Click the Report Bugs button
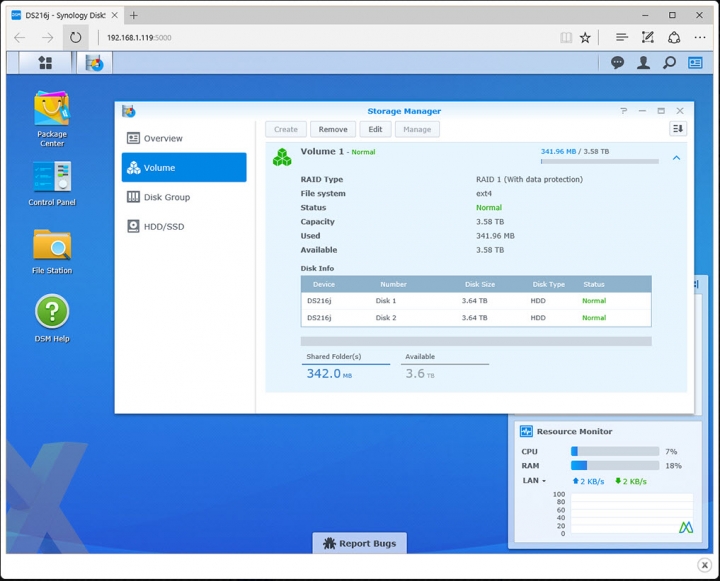This screenshot has width=720, height=581. coord(360,543)
